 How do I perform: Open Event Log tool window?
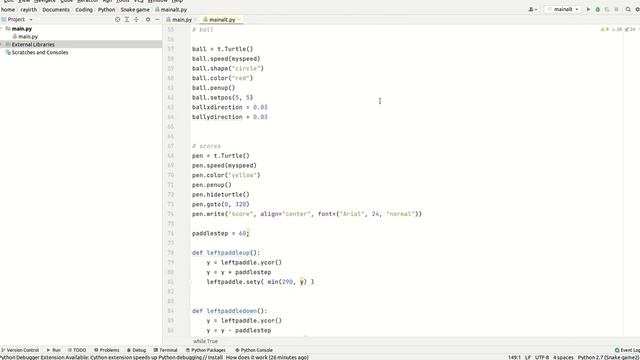coord(627,350)
